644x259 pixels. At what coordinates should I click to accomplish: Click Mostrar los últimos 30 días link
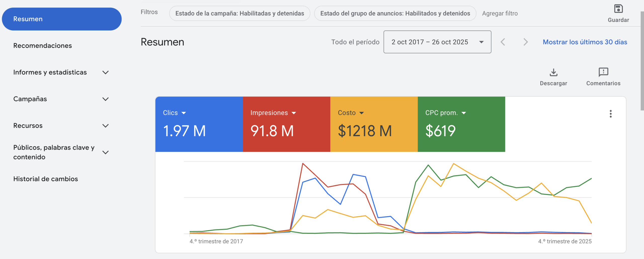click(x=585, y=42)
